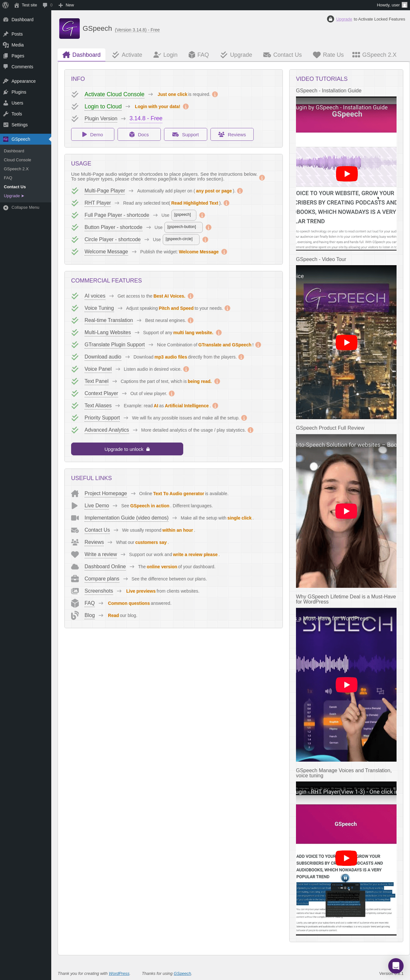Click the cloud icon beside Dashboard Online
The width and height of the screenshot is (410, 980).
pos(75,566)
